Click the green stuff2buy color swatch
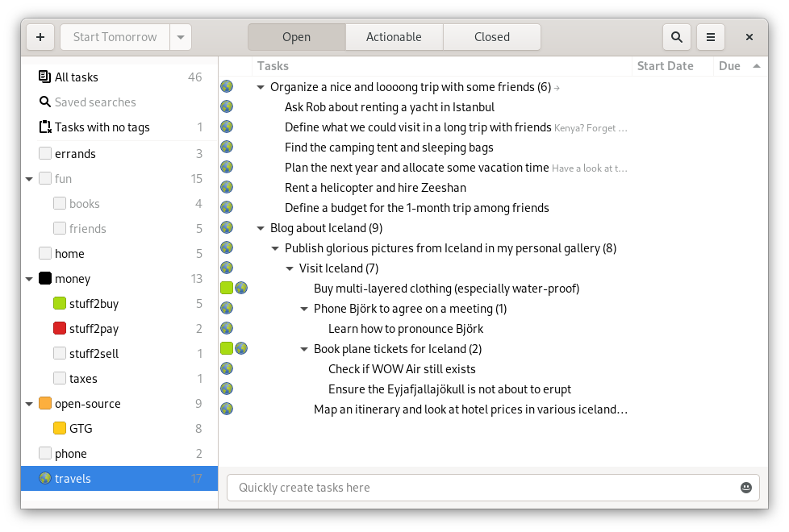 (x=60, y=303)
